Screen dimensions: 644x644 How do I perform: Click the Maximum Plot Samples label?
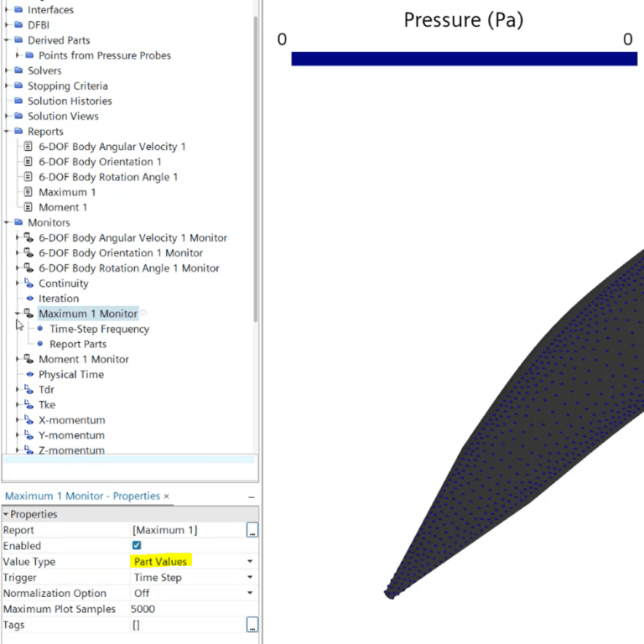60,609
